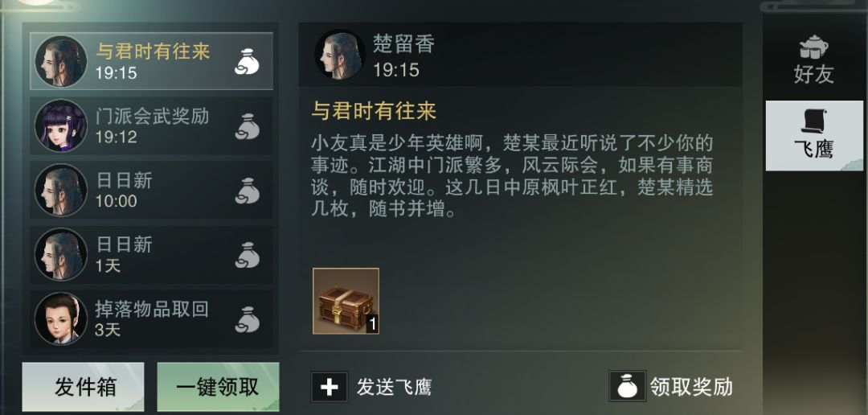Click the plus icon beside 发送飞鹰
The image size is (868, 415).
point(330,387)
